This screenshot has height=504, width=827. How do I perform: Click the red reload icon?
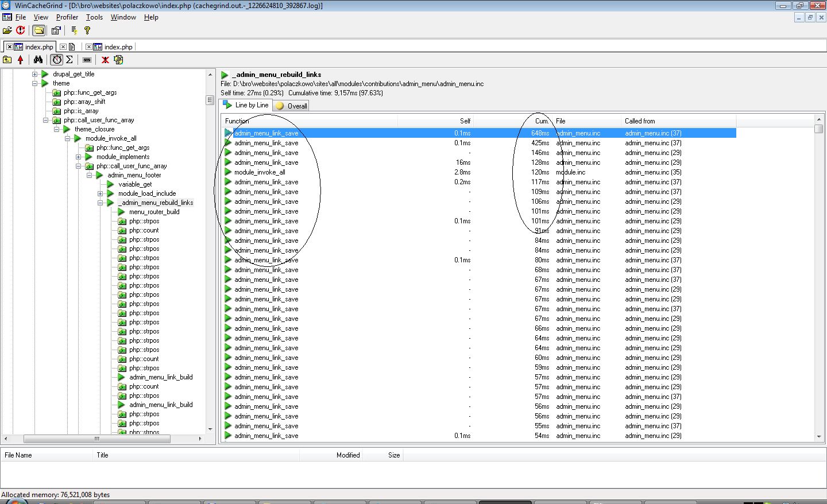click(21, 30)
